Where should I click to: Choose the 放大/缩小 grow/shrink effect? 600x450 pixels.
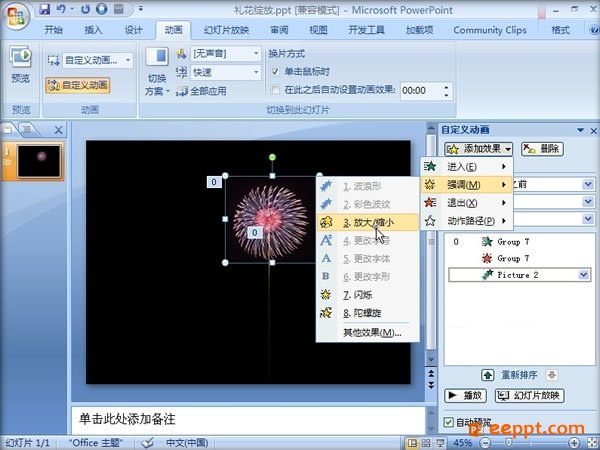[x=367, y=222]
